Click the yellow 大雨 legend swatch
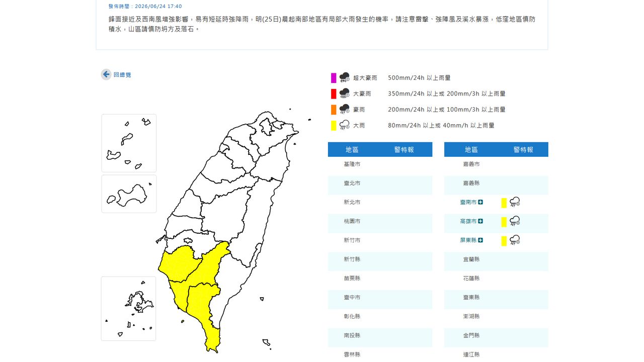644x362 pixels. [334, 126]
